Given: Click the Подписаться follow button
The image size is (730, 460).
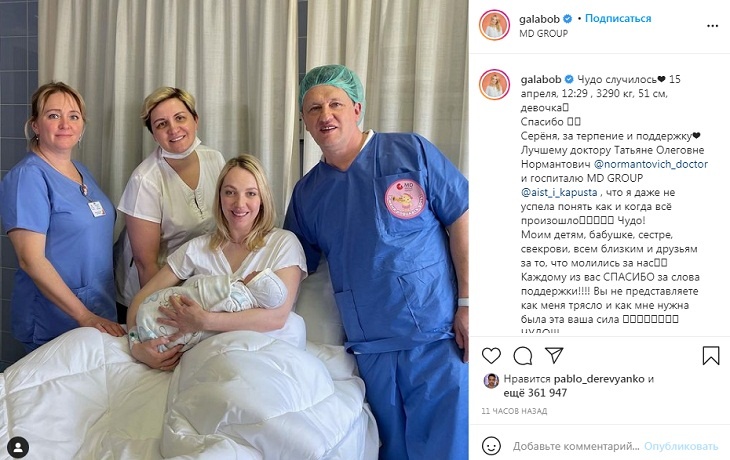Looking at the screenshot, I should [x=618, y=19].
